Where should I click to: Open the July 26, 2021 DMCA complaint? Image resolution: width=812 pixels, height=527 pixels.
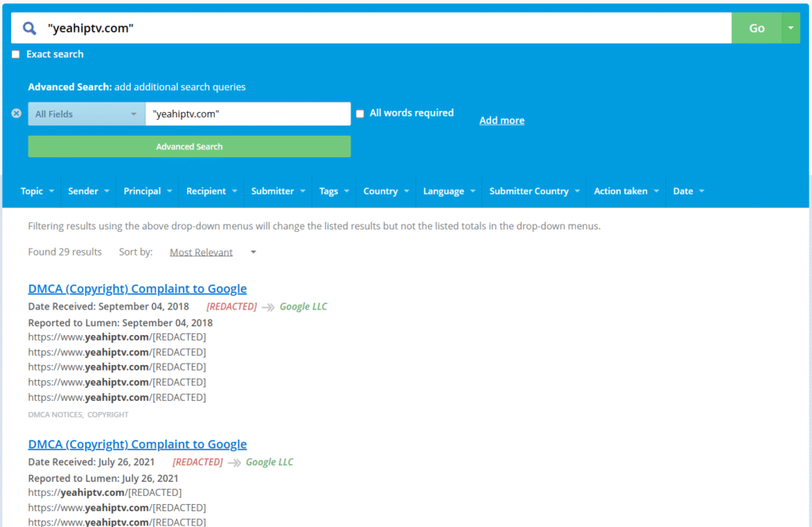(137, 444)
